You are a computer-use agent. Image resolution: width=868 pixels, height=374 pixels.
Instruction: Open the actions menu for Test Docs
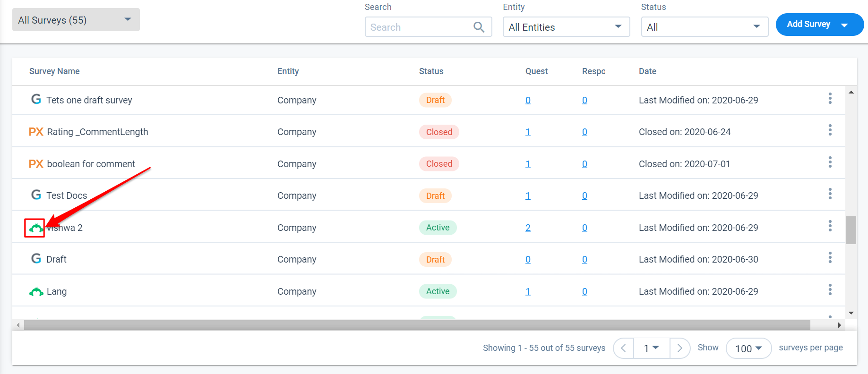[830, 194]
